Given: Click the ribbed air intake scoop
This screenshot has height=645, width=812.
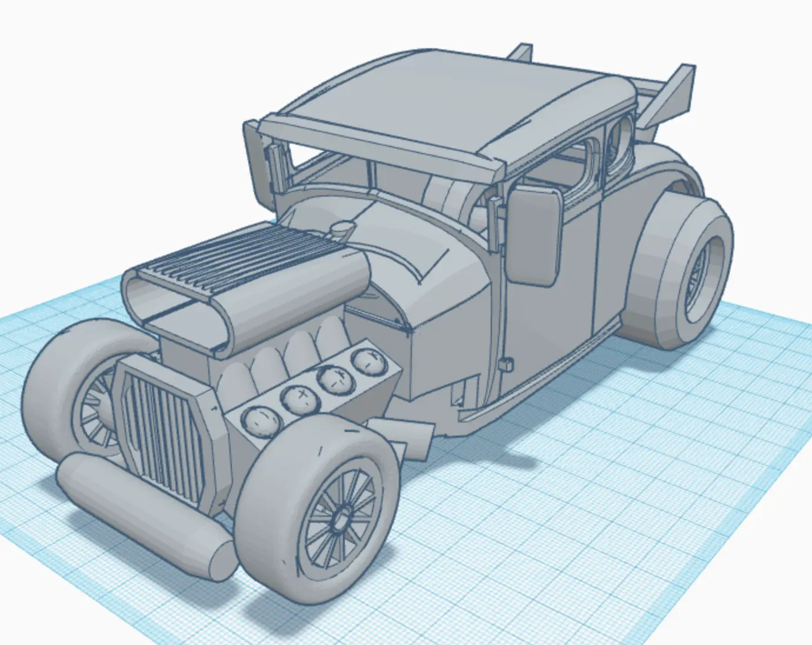Looking at the screenshot, I should [235, 259].
